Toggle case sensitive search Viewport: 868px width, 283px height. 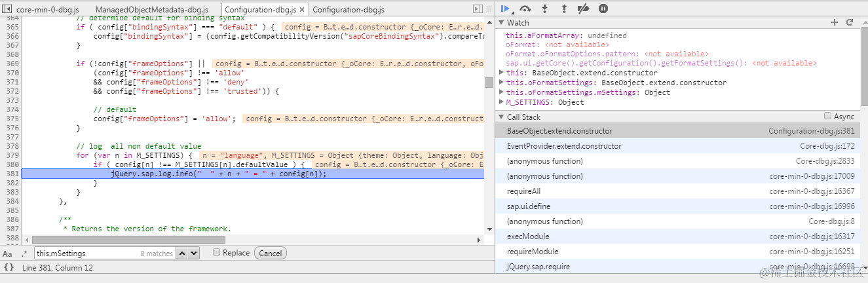pos(7,254)
